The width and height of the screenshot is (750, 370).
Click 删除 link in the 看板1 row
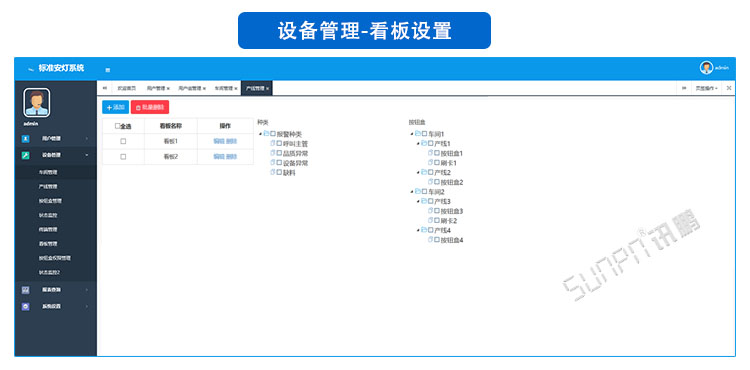232,141
